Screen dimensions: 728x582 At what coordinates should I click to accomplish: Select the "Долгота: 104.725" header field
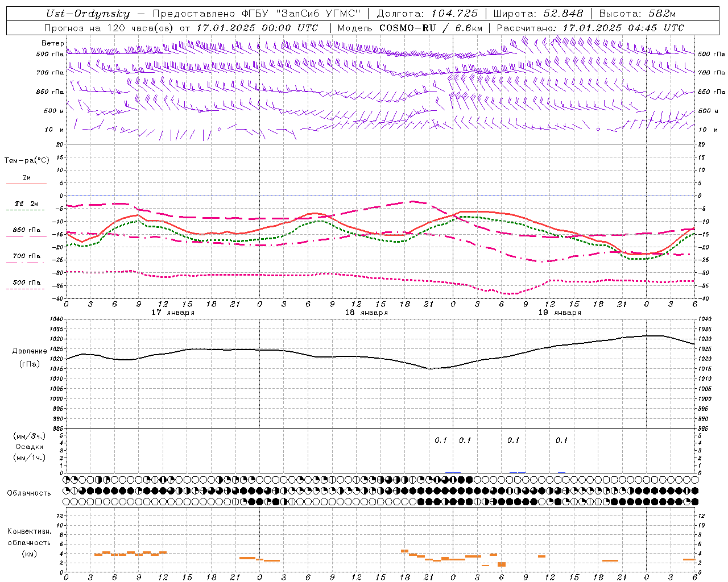[427, 14]
